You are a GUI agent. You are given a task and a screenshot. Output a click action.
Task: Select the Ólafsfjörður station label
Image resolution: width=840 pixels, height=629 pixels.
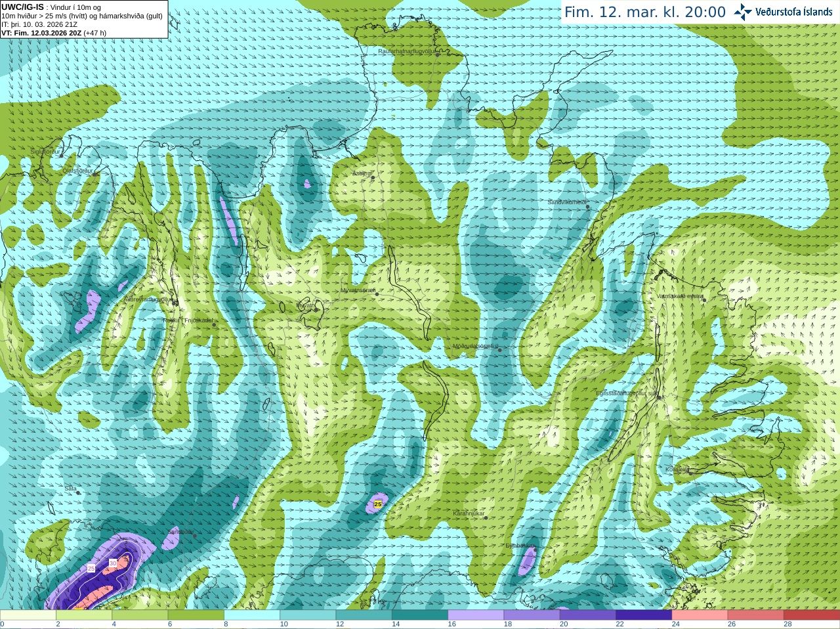tap(77, 170)
